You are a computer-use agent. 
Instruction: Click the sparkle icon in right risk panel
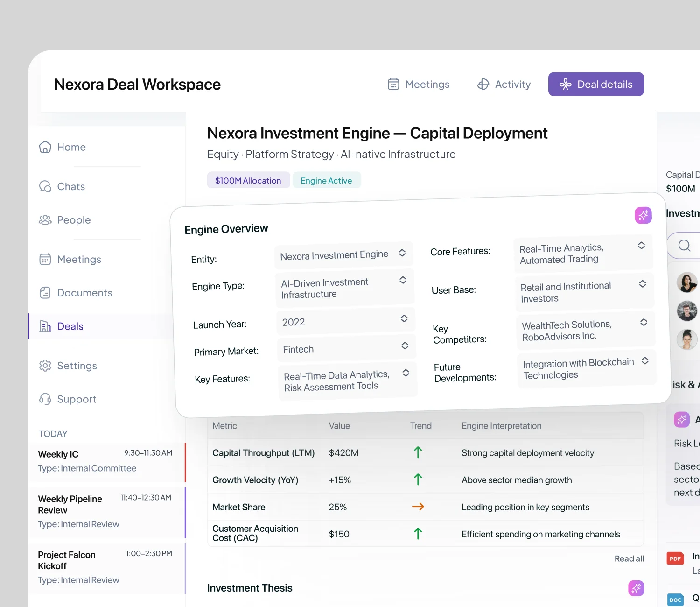pyautogui.click(x=682, y=419)
